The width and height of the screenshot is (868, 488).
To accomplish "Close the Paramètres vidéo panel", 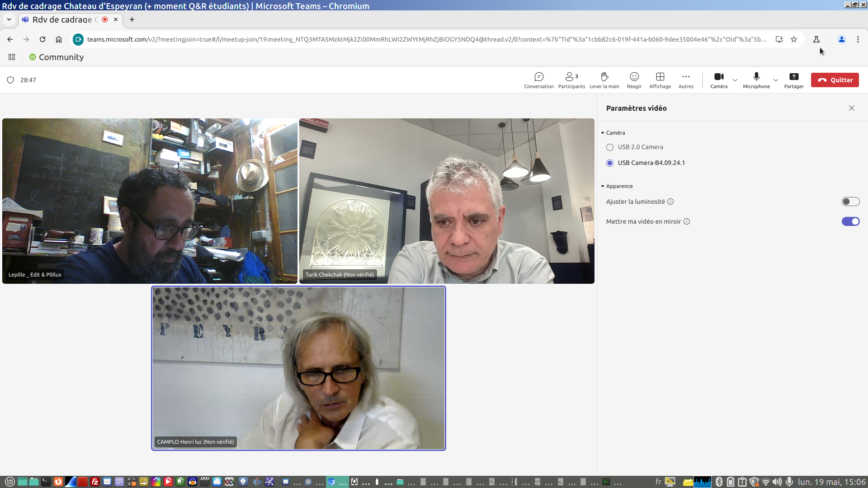I will 851,108.
